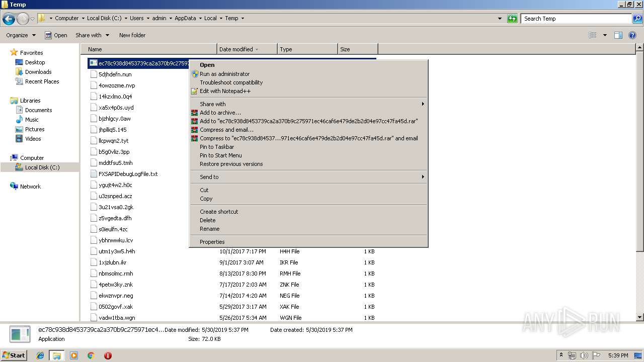Open Properties from the context menu

point(308,242)
